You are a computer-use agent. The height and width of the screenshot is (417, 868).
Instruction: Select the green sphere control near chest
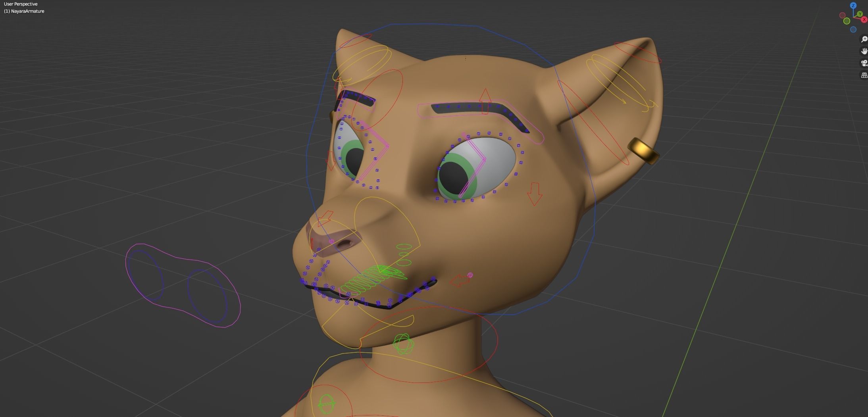(327, 404)
